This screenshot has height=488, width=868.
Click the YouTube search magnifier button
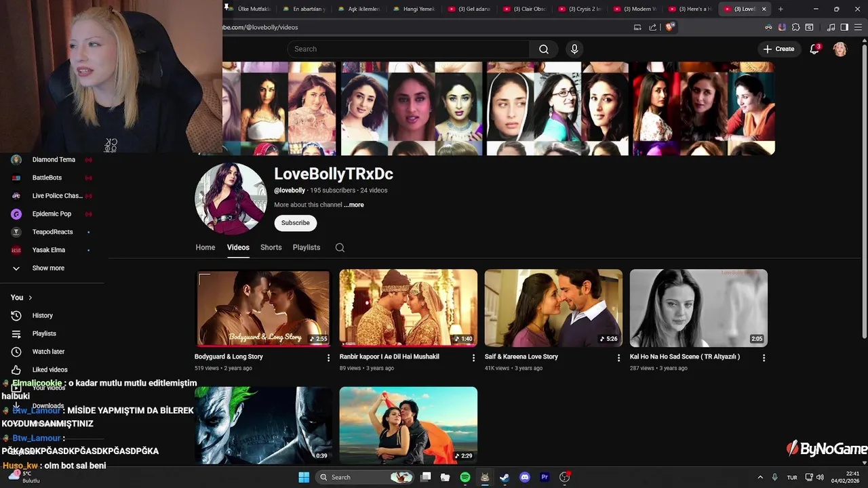pos(544,49)
